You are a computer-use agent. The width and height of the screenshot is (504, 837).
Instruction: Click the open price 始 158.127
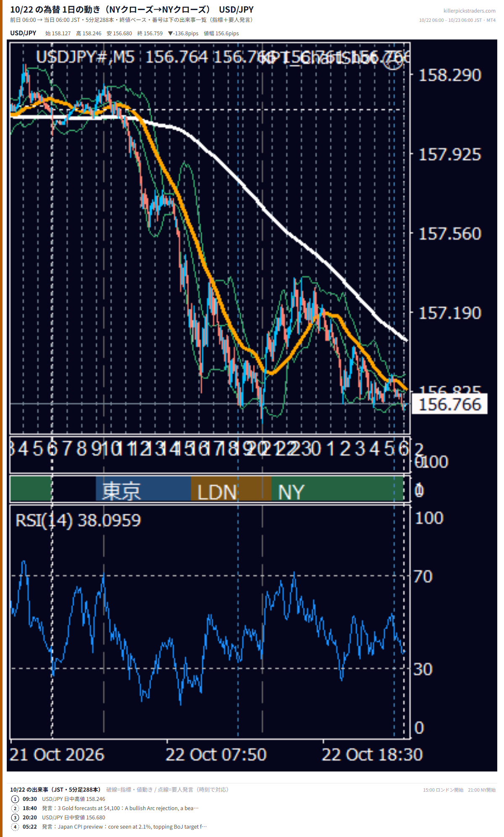click(58, 33)
